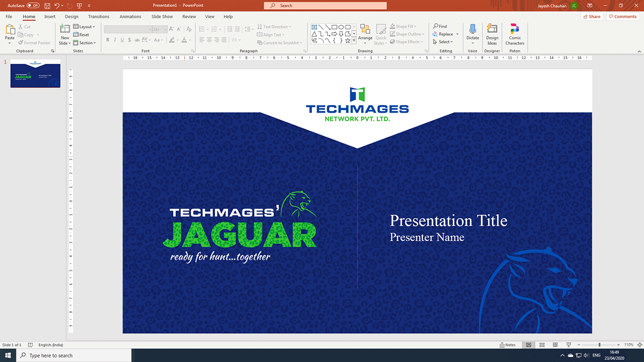Switch to Slide Sorter view
The image size is (644, 362).
coord(541,345)
